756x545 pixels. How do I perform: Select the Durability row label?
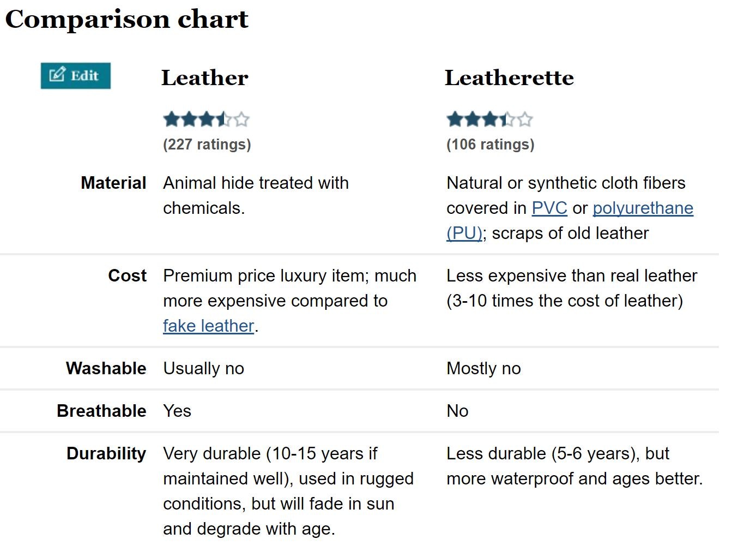106,454
